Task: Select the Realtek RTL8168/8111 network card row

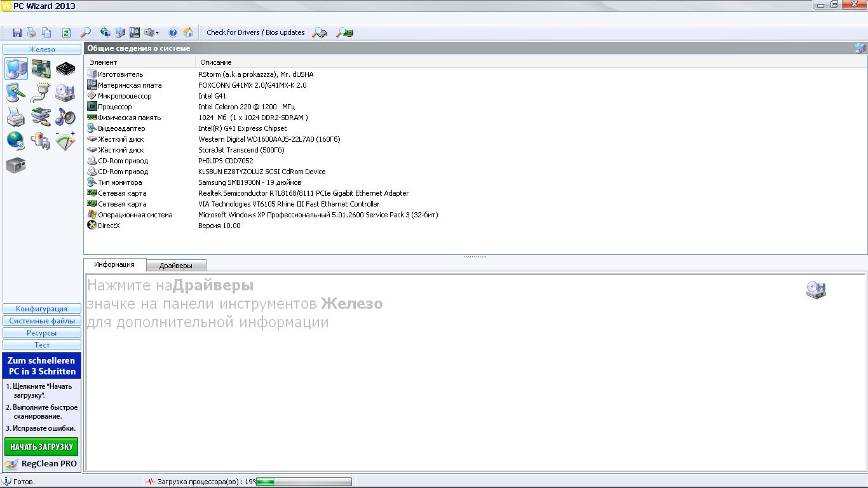Action: [x=475, y=193]
